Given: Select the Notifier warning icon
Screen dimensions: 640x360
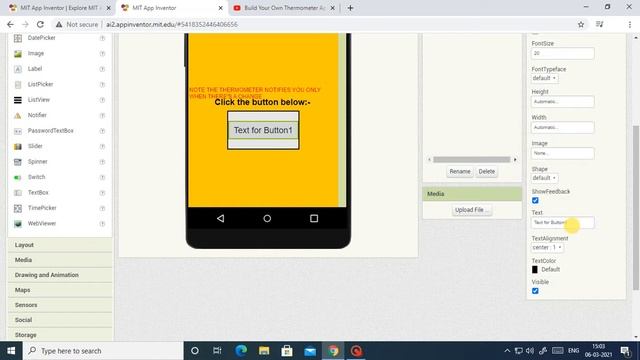Looking at the screenshot, I should pyautogui.click(x=18, y=116).
